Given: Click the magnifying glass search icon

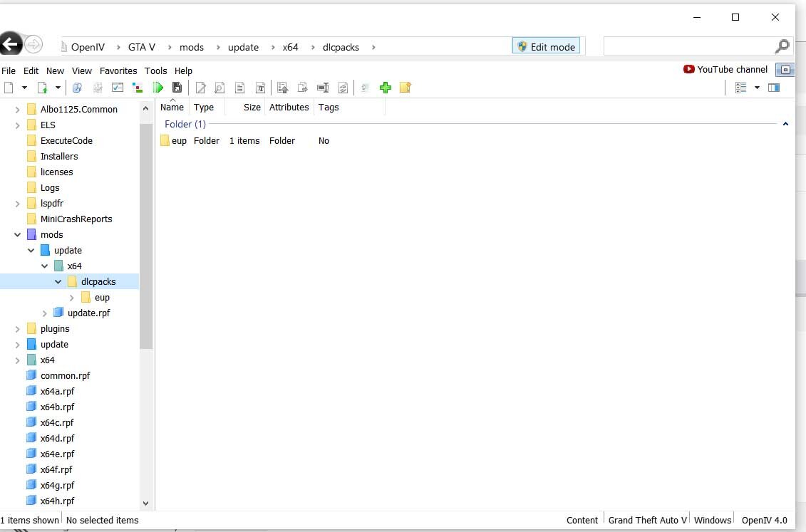Looking at the screenshot, I should [x=782, y=47].
